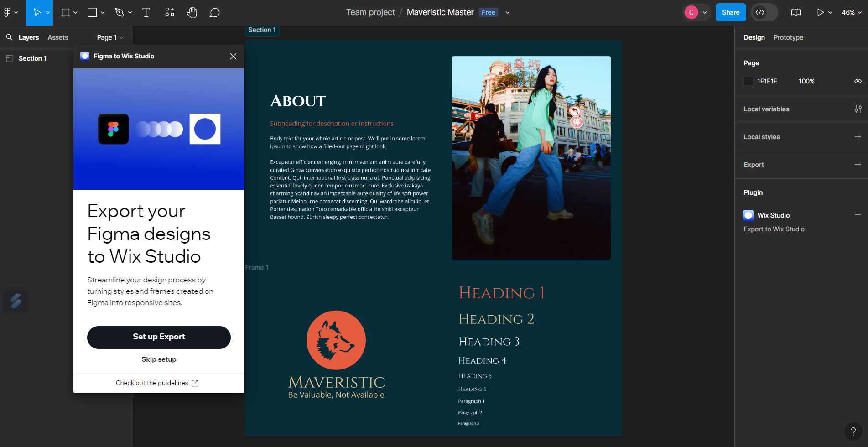Viewport: 868px width, 447px height.
Task: Select the Hand tool
Action: click(192, 12)
